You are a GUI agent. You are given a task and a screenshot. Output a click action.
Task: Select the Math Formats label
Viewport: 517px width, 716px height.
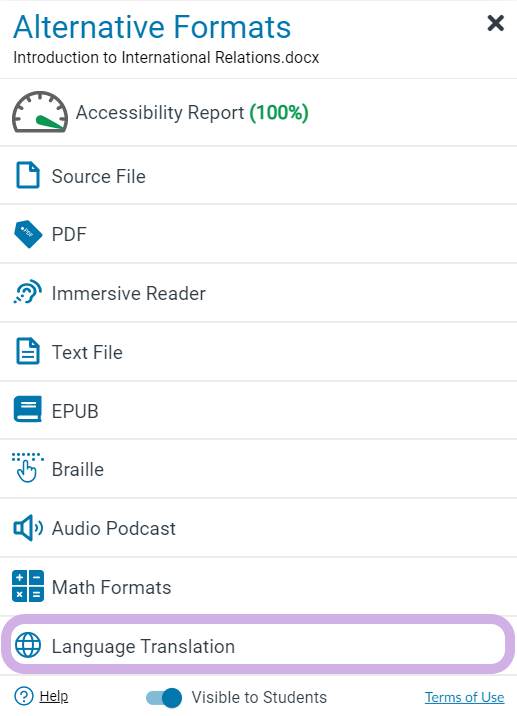111,587
